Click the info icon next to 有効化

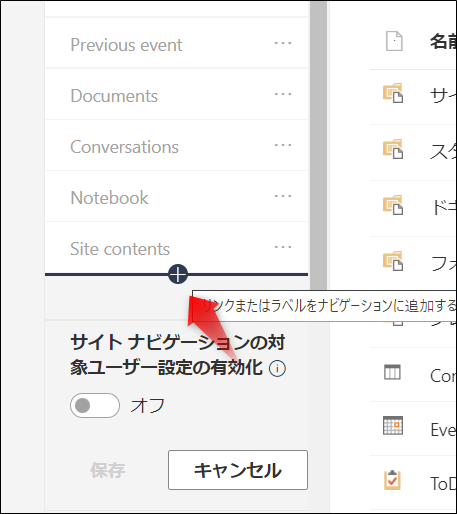pyautogui.click(x=277, y=369)
